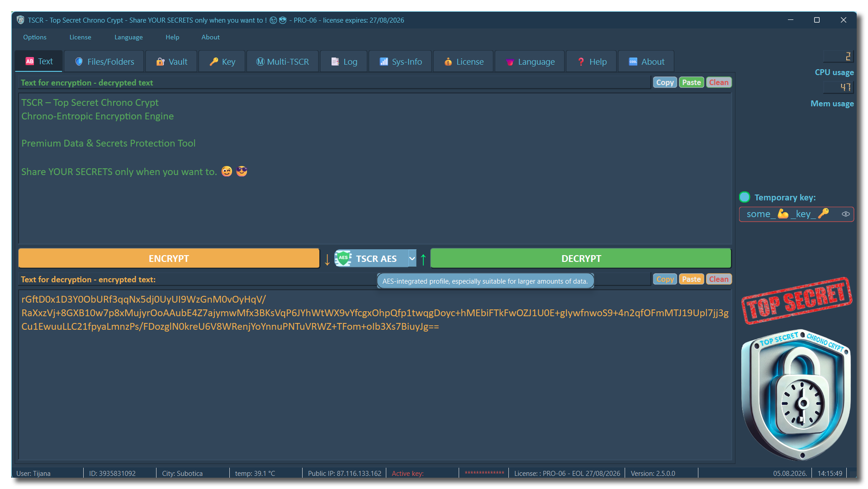
Task: Click the M circle icon on Multi-TSCR tab
Action: click(260, 62)
